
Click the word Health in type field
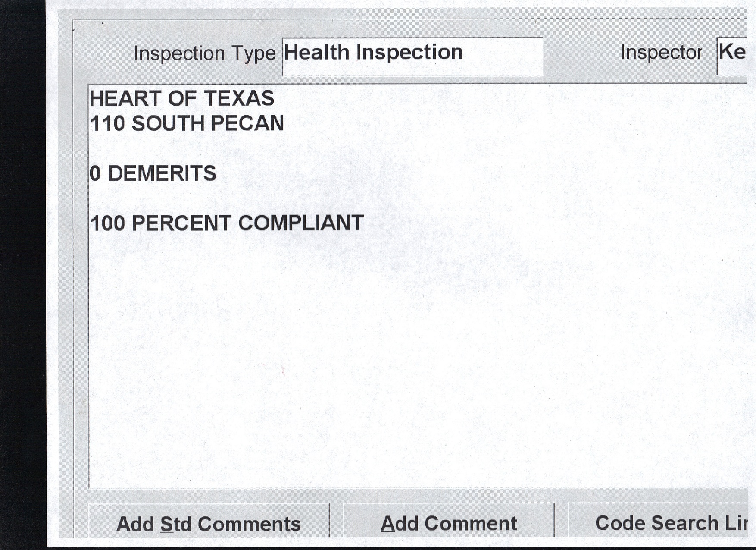[316, 53]
